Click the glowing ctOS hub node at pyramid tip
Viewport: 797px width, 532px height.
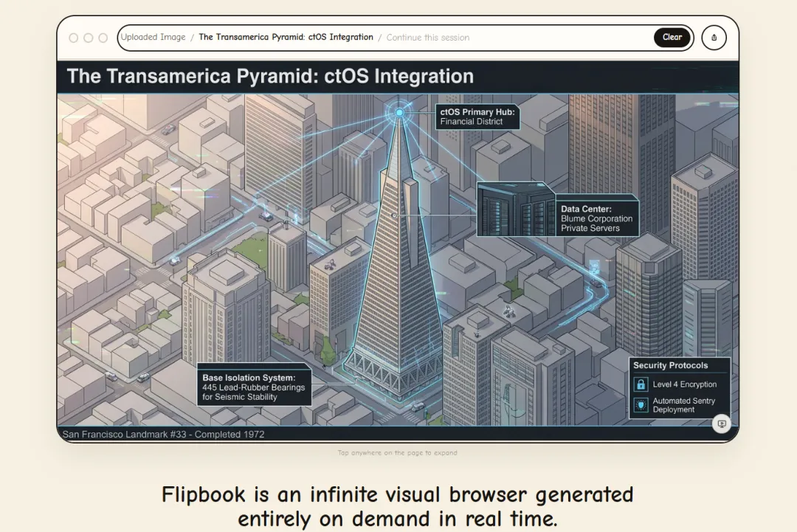(x=399, y=112)
